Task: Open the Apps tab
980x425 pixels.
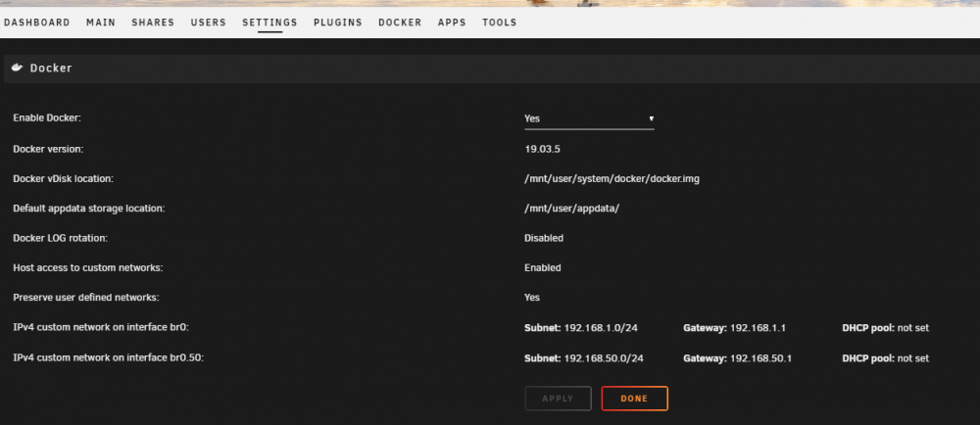Action: [452, 23]
